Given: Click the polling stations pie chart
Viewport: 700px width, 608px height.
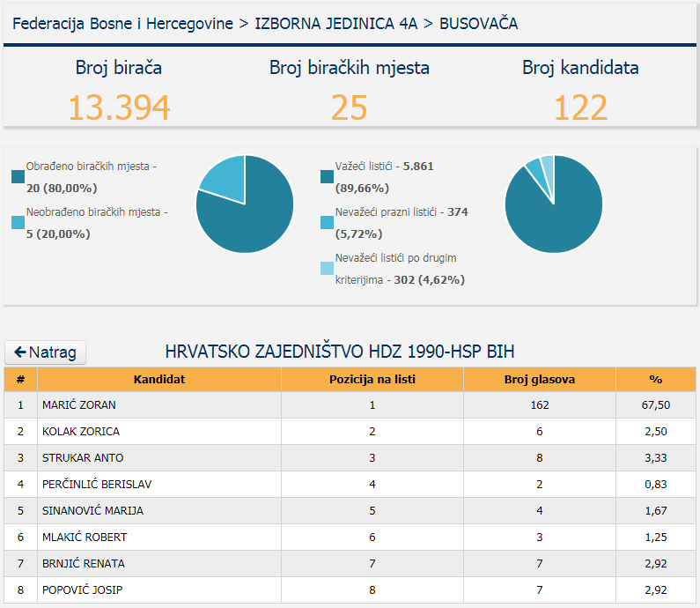Looking at the screenshot, I should point(245,204).
